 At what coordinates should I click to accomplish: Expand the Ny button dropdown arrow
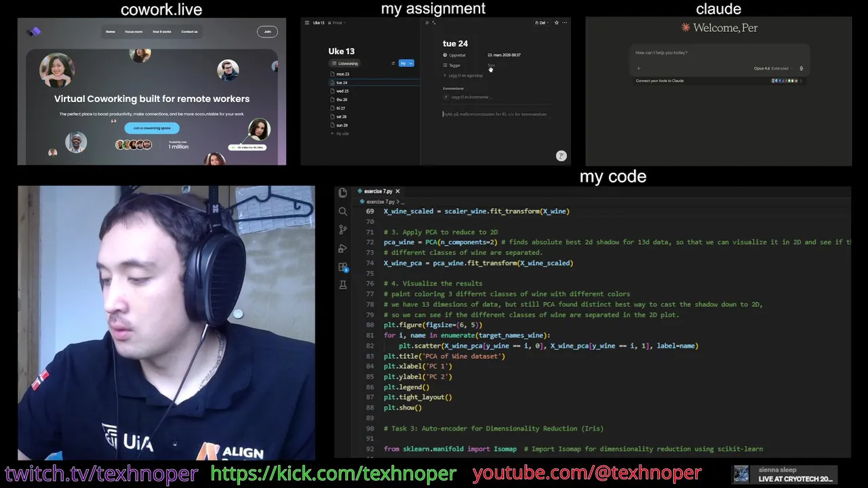pyautogui.click(x=411, y=63)
